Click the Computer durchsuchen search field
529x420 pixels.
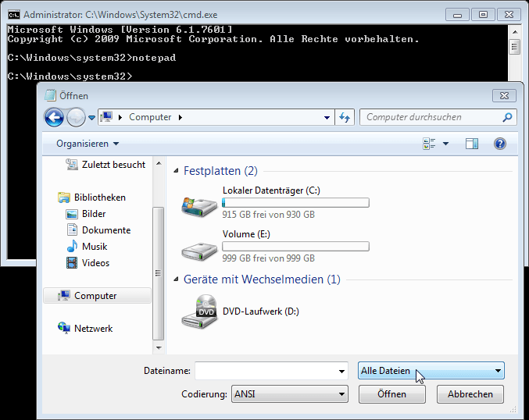click(x=438, y=117)
